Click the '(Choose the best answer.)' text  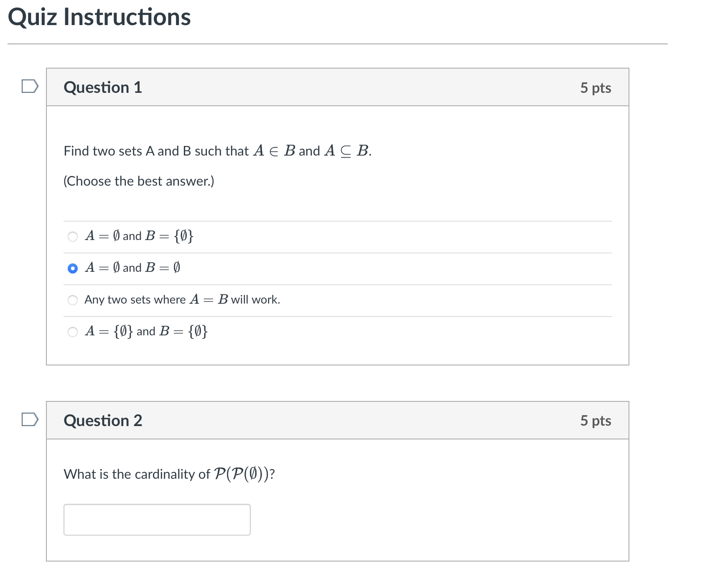click(x=139, y=181)
